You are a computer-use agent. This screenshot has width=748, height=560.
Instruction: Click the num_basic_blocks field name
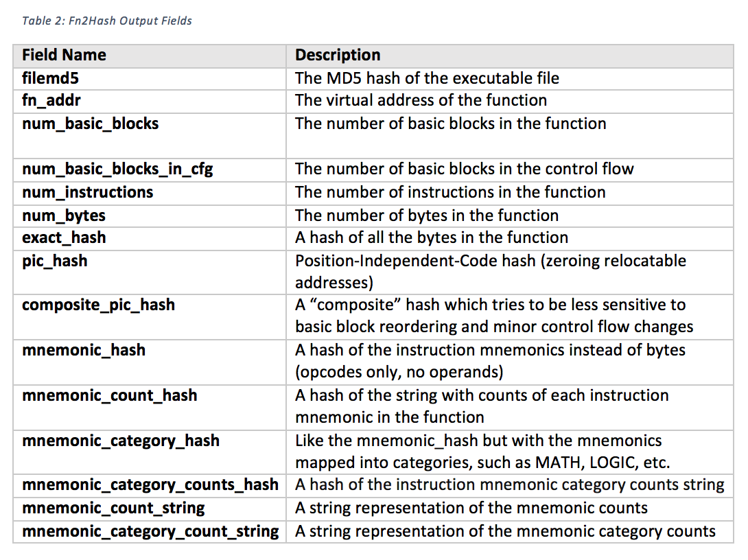90,124
